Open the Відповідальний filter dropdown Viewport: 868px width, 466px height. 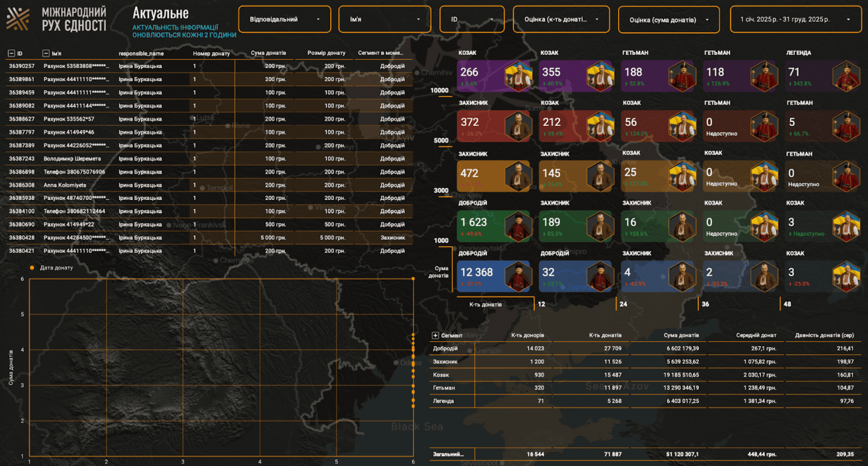tap(284, 20)
